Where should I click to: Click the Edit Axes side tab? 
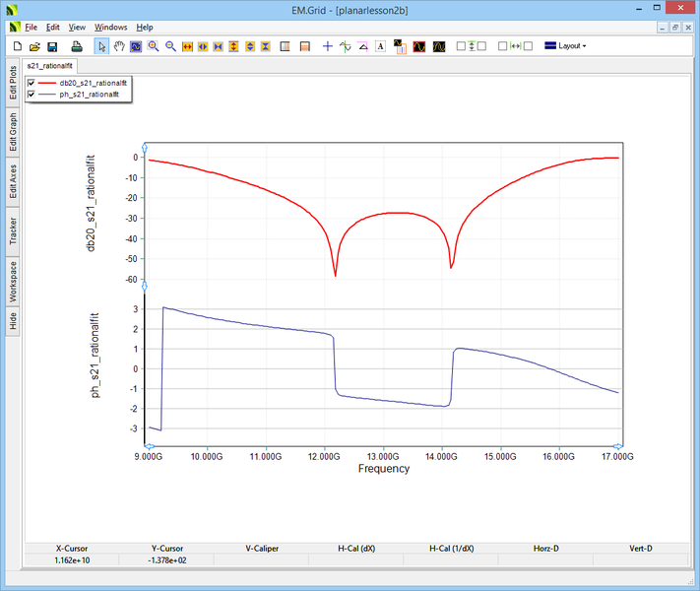click(x=13, y=180)
